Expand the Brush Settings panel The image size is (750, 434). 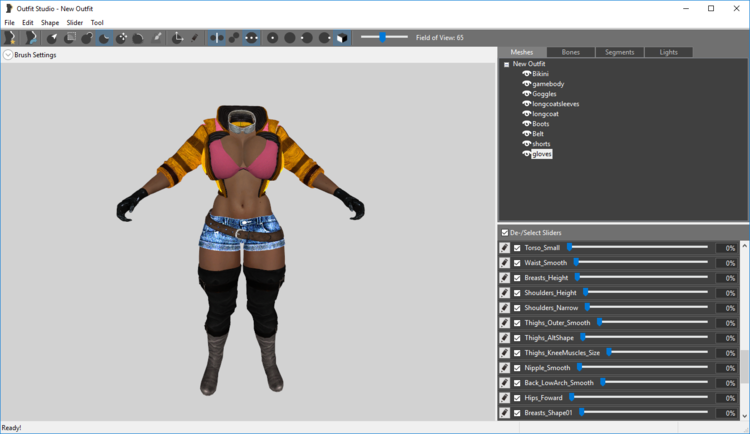pyautogui.click(x=8, y=55)
